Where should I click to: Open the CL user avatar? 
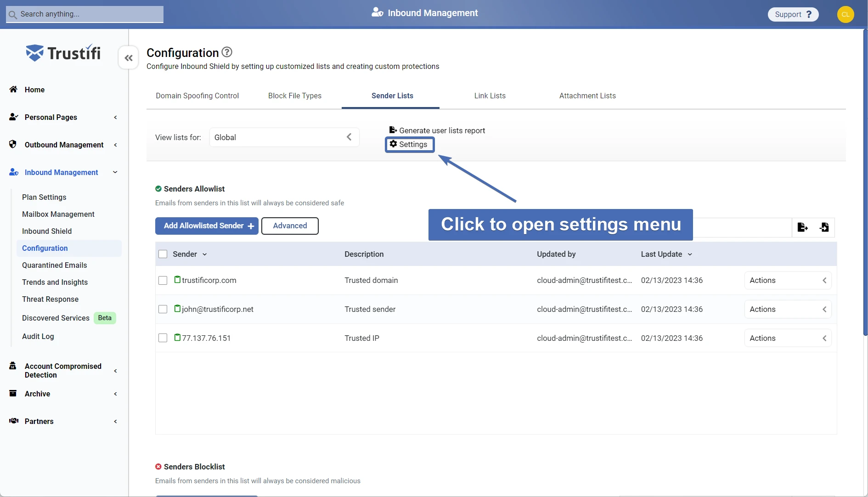click(x=845, y=14)
